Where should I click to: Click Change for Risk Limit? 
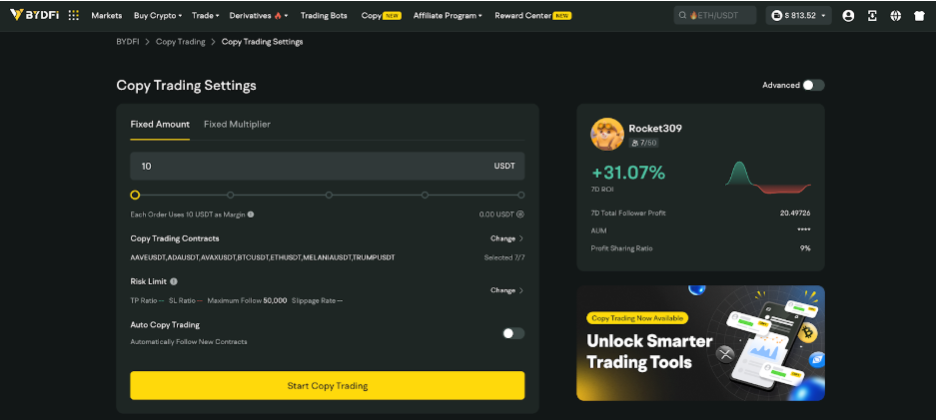(x=507, y=291)
